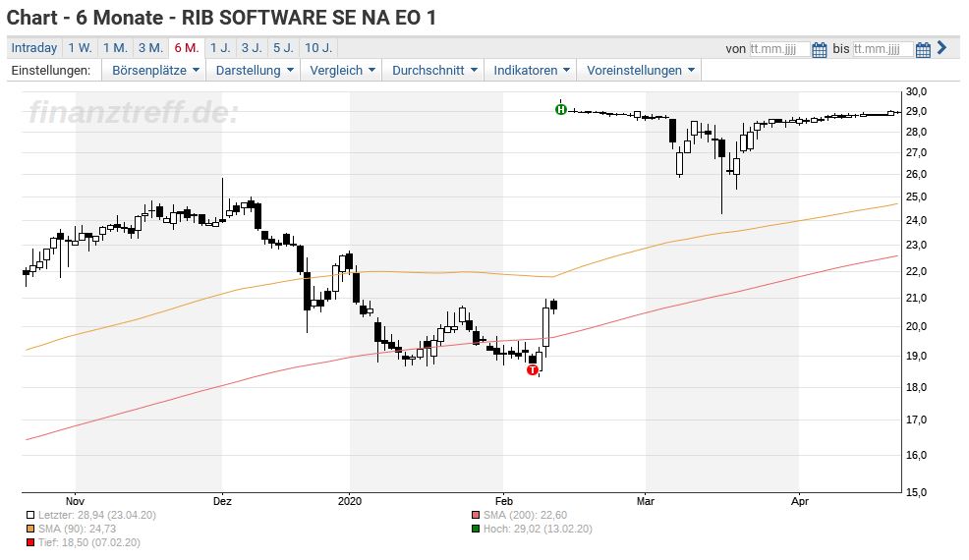Click the 'Feb' x-axis label
This screenshot has width=969, height=560.
pyautogui.click(x=503, y=501)
